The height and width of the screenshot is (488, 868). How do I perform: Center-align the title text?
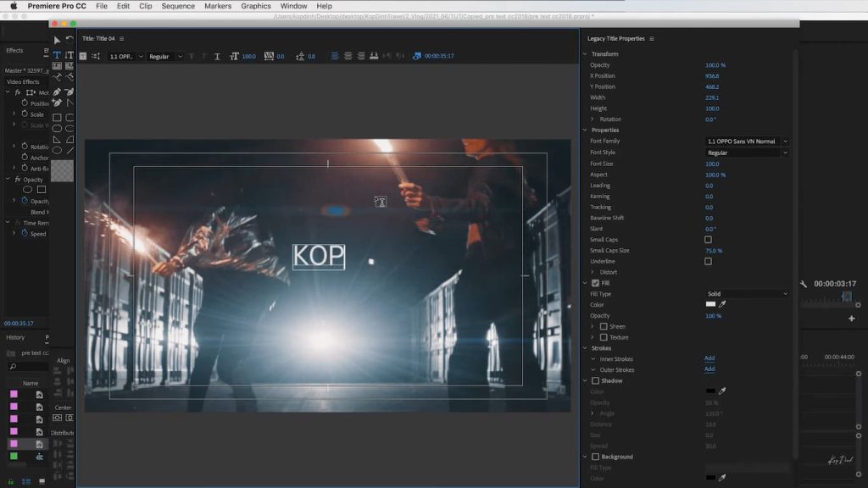pos(348,56)
